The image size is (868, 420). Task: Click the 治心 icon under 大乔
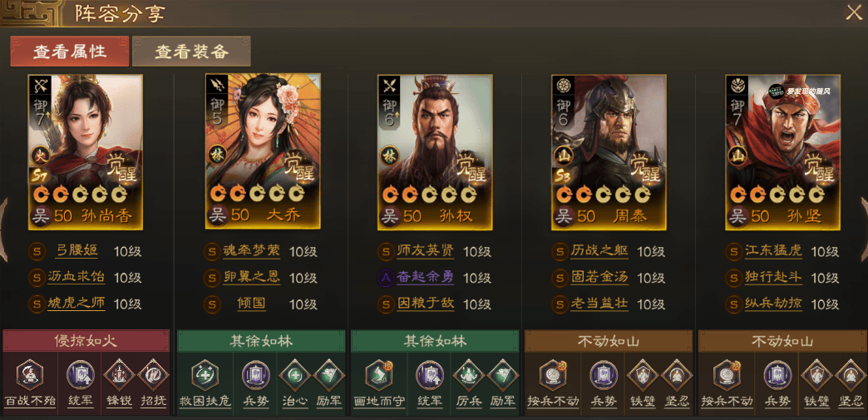point(294,375)
